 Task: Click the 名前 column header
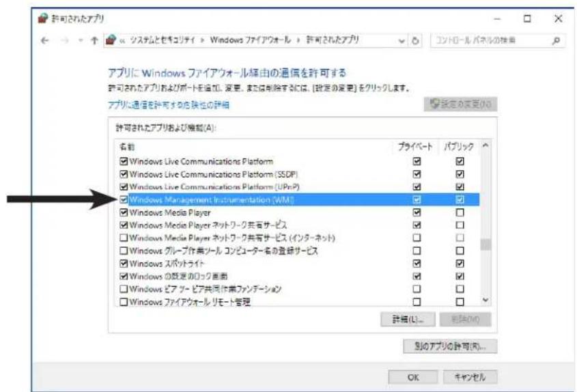coord(127,147)
